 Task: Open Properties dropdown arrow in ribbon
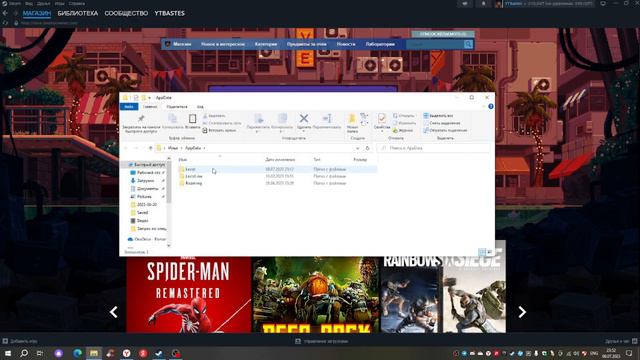pyautogui.click(x=382, y=131)
